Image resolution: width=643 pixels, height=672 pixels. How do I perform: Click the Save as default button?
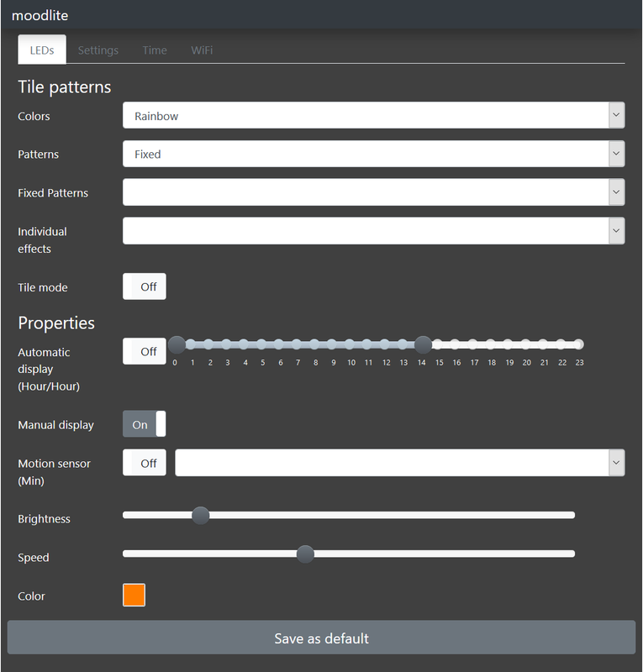321,638
